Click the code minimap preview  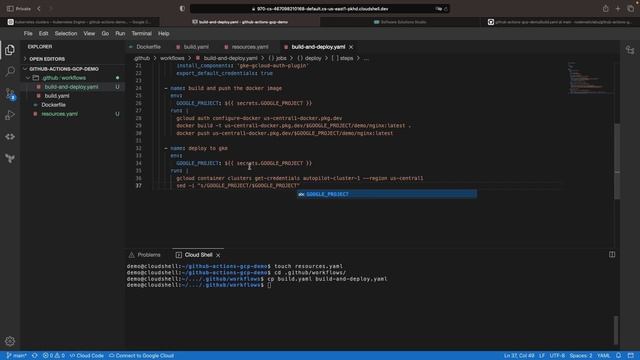590,78
